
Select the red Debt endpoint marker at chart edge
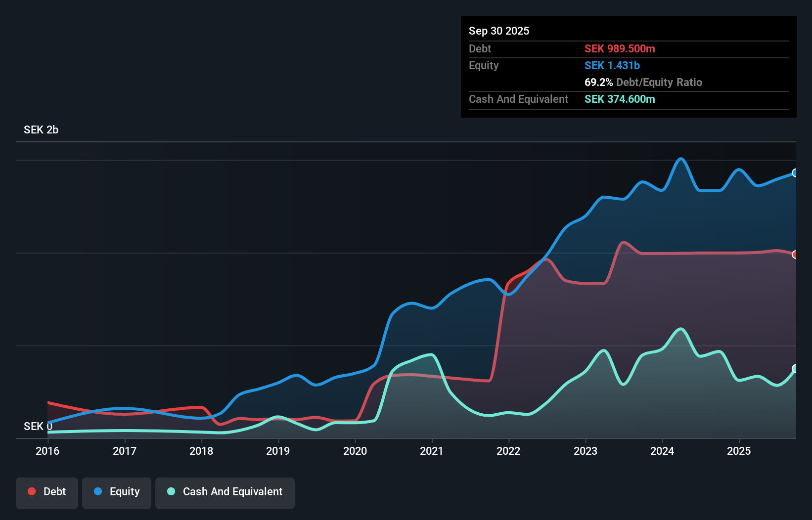[795, 254]
